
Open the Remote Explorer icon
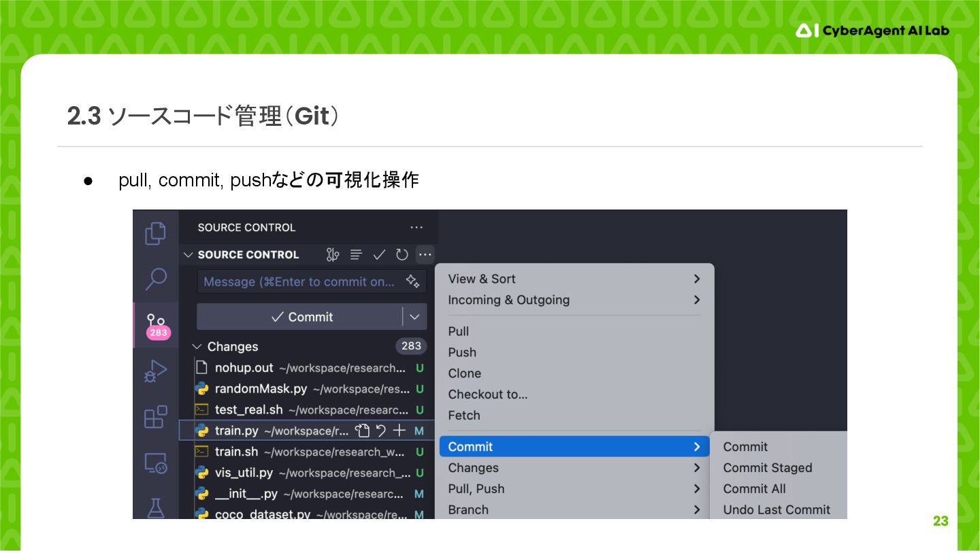[156, 463]
